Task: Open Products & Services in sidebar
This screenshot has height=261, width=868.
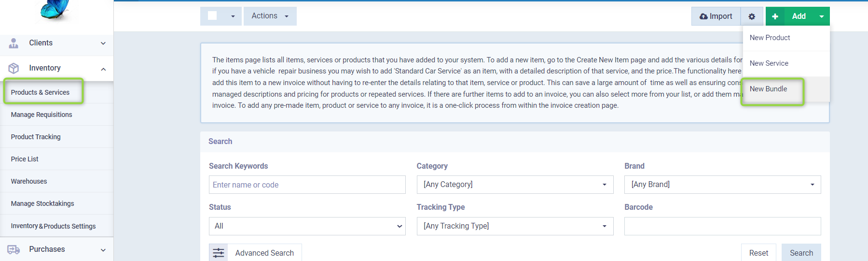Action: [x=41, y=92]
